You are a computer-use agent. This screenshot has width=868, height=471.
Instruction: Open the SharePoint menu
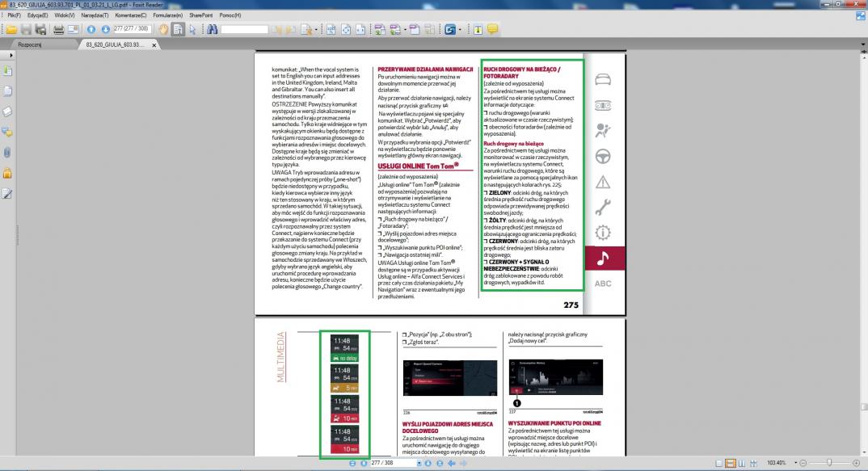click(200, 15)
